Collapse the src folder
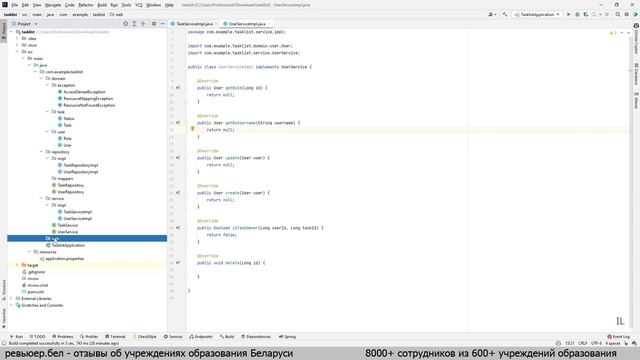The height and width of the screenshot is (360, 640). click(18, 52)
